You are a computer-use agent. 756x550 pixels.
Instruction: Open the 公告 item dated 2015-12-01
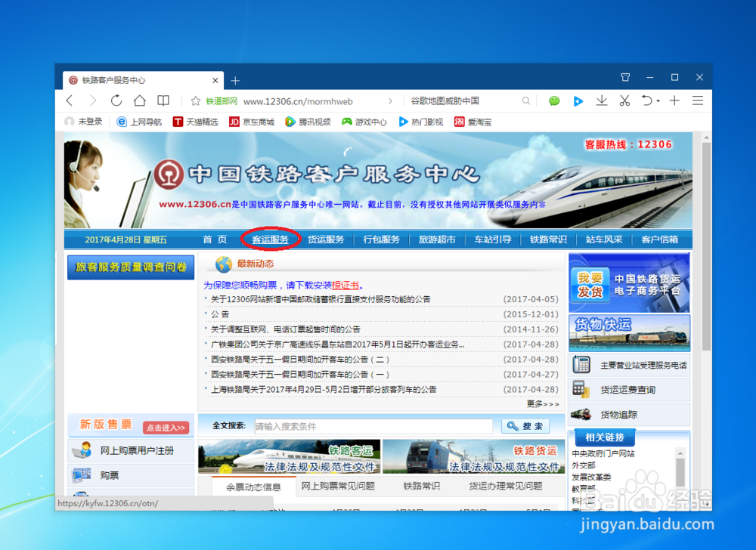click(220, 314)
